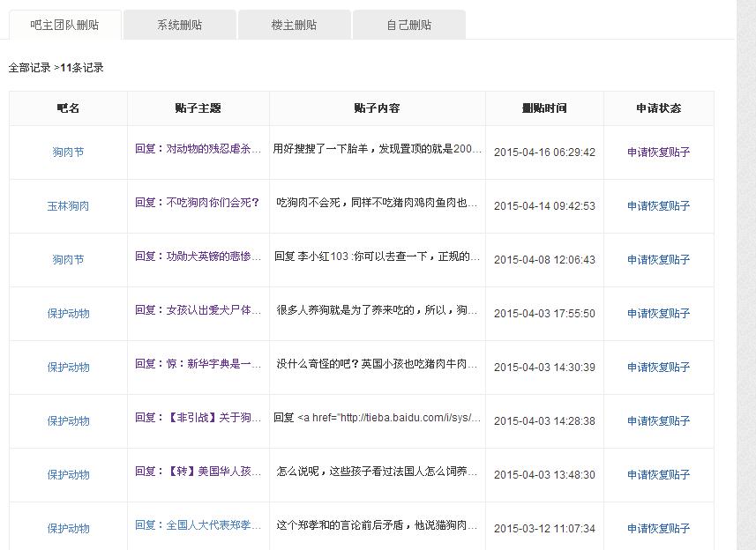Select content text with tieba.baidu.com href
Image resolution: width=756 pixels, height=550 pixels.
pyautogui.click(x=377, y=418)
